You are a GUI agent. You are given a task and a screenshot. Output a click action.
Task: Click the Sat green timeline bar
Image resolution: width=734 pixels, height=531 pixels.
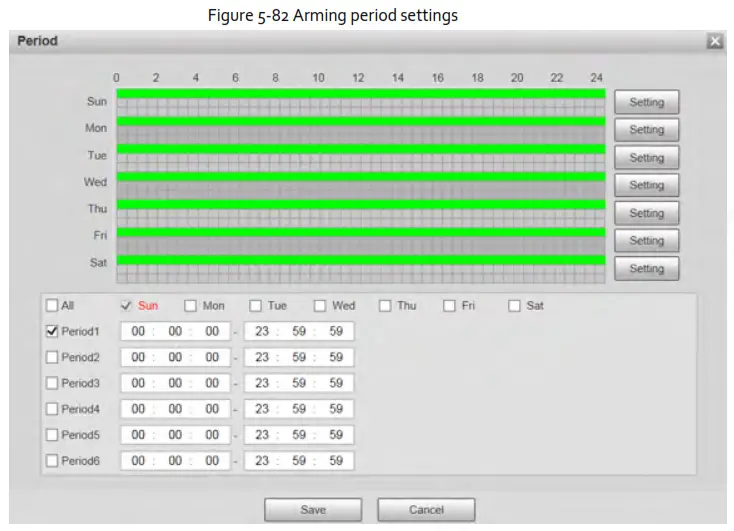(x=361, y=260)
